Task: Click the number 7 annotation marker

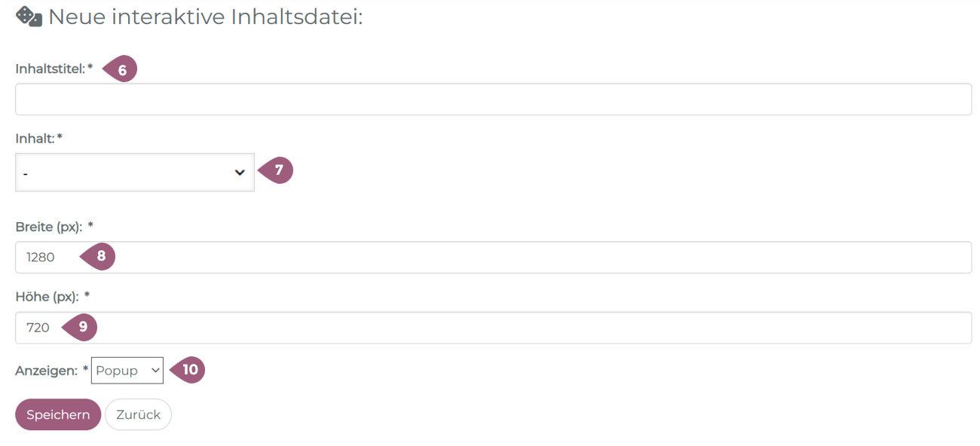Action: 277,171
